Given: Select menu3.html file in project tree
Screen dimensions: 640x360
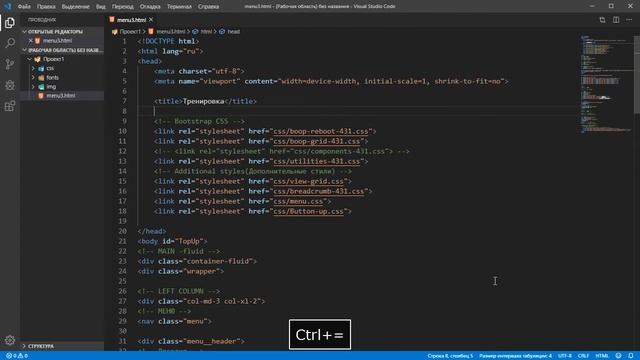Looking at the screenshot, I should pos(60,96).
